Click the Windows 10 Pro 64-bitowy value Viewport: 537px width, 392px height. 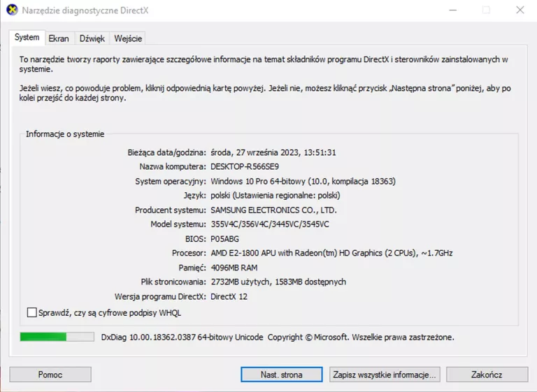tap(303, 181)
